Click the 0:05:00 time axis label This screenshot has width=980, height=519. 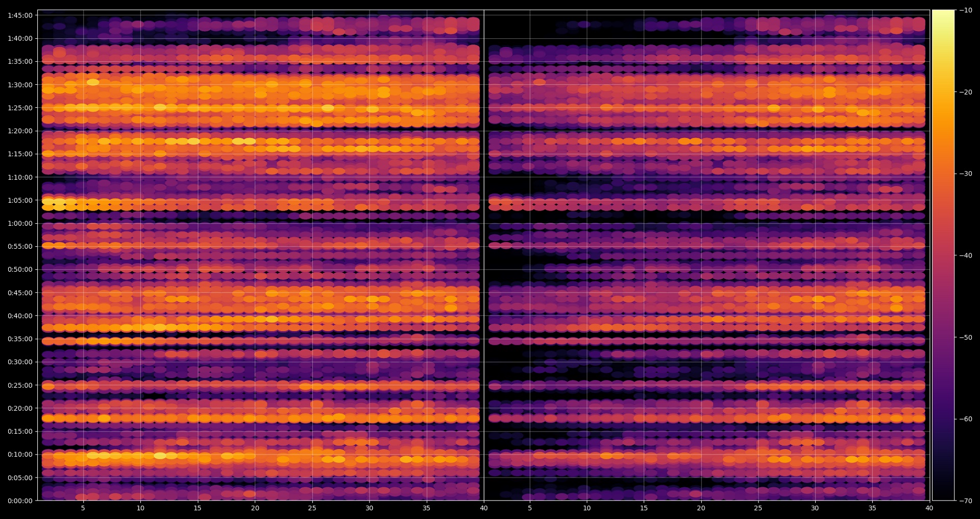(20, 478)
